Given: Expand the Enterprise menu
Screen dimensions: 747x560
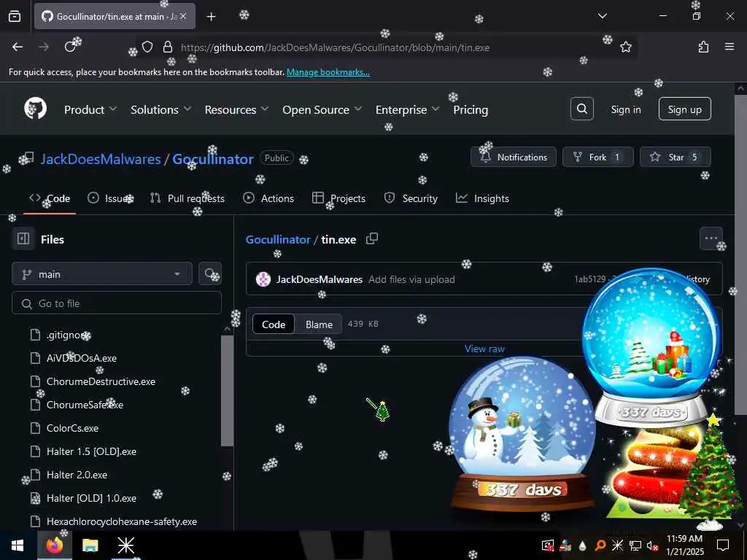Looking at the screenshot, I should coord(407,109).
